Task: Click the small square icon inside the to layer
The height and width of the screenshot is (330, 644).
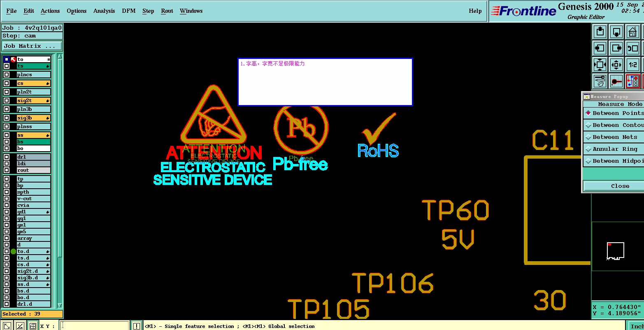Action: coord(49,60)
